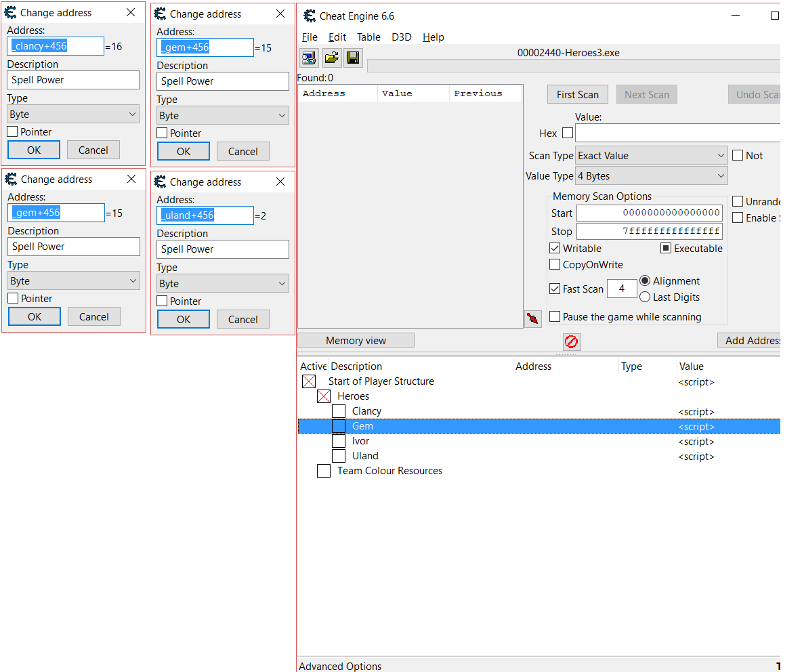Screen dimensions: 802x672
Task: Select the Last Digits radio button
Action: coord(645,297)
